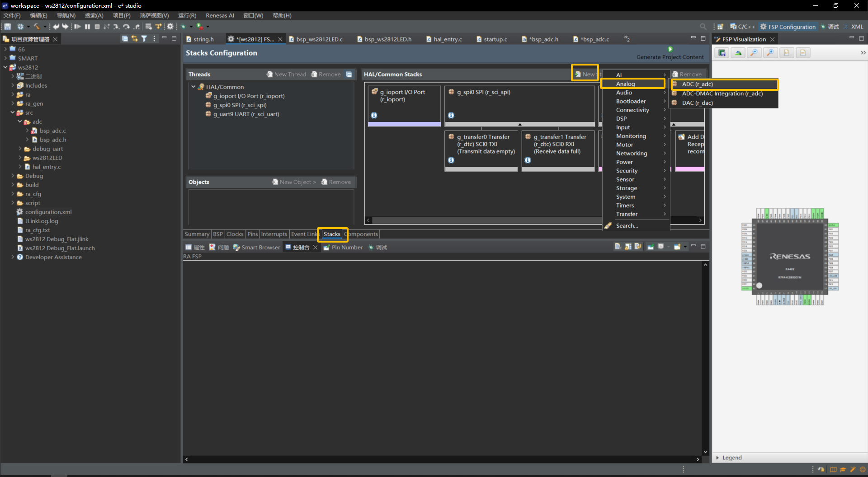The height and width of the screenshot is (477, 868).
Task: Open the hal_entry.c editor tab
Action: coord(444,39)
